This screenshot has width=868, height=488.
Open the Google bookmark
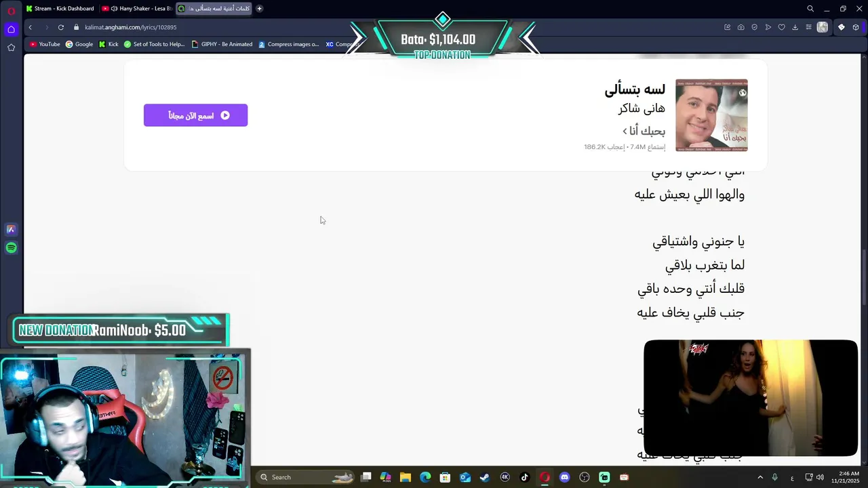click(x=79, y=44)
